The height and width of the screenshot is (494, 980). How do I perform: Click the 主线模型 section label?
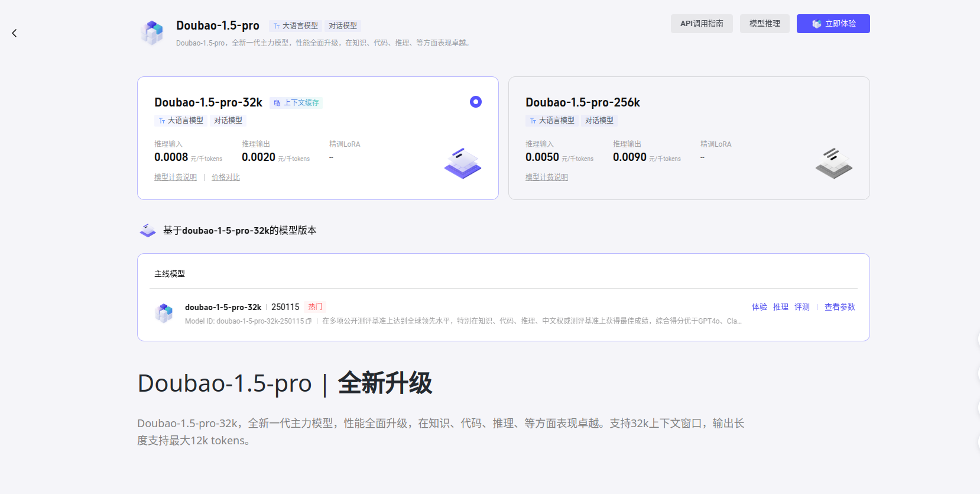[x=170, y=274]
